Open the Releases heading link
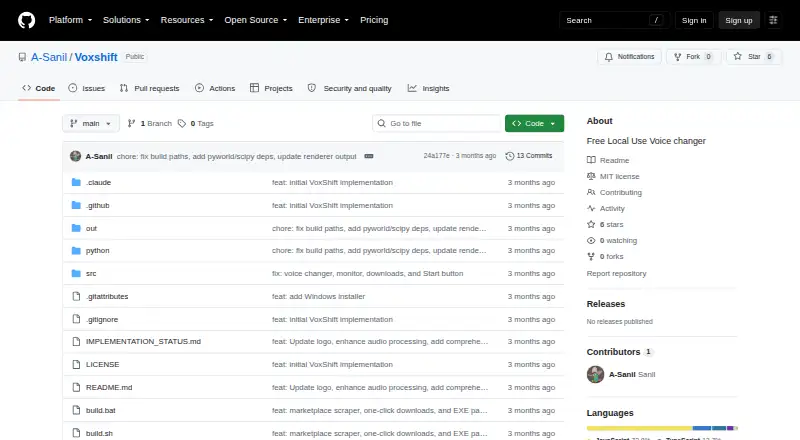 point(606,304)
